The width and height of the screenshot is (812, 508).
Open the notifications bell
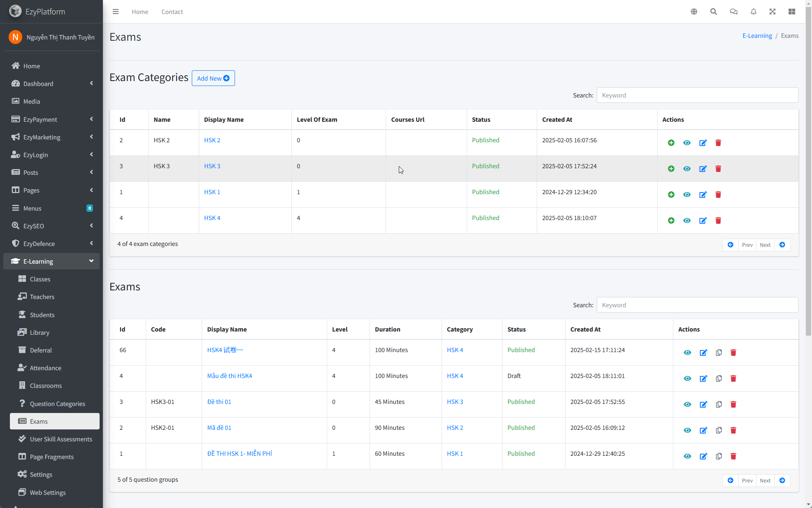pyautogui.click(x=753, y=12)
